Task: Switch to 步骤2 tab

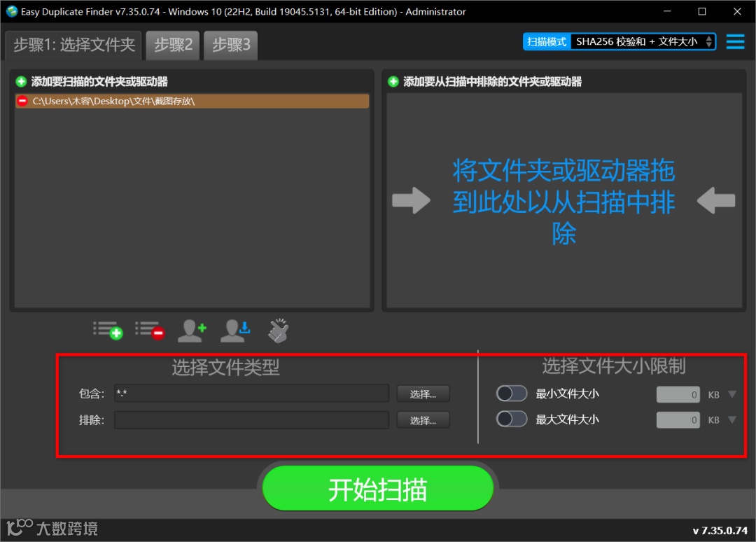Action: 173,46
